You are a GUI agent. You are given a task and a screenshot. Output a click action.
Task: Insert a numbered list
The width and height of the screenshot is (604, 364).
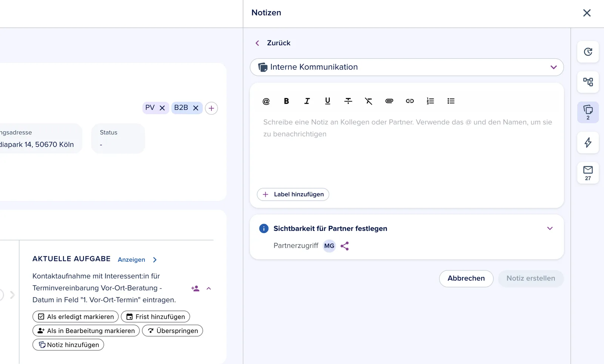pos(430,101)
